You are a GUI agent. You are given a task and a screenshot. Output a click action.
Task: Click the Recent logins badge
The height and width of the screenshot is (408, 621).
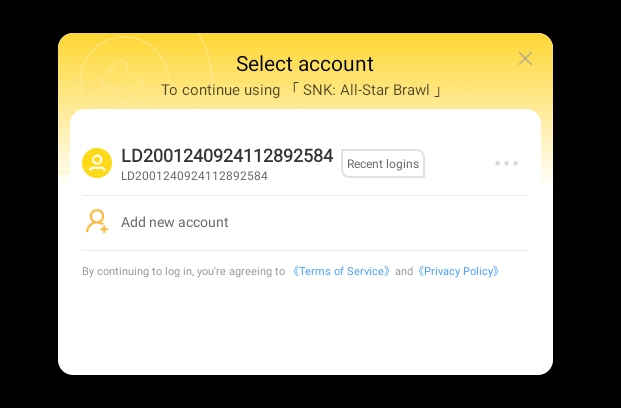coord(383,164)
